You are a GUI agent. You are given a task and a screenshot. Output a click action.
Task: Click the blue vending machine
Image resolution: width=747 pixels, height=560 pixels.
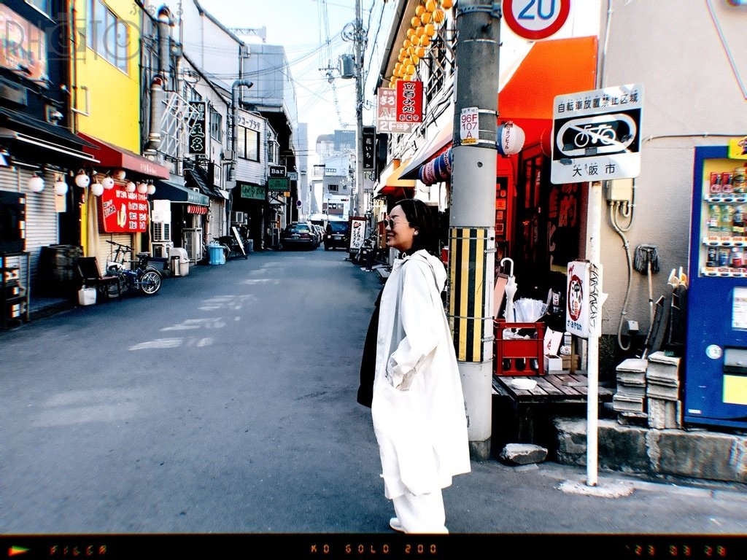click(x=716, y=284)
